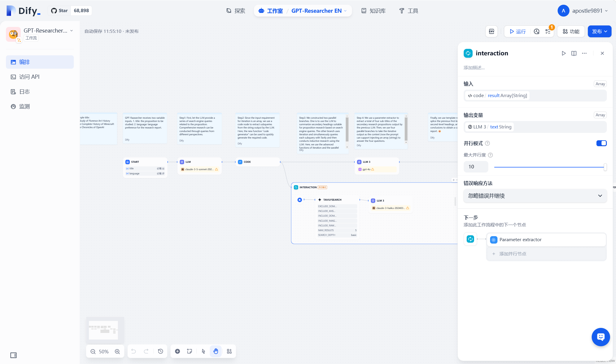The image size is (616, 364).
Task: Adjust the max parallelism slider handle
Action: (605, 167)
